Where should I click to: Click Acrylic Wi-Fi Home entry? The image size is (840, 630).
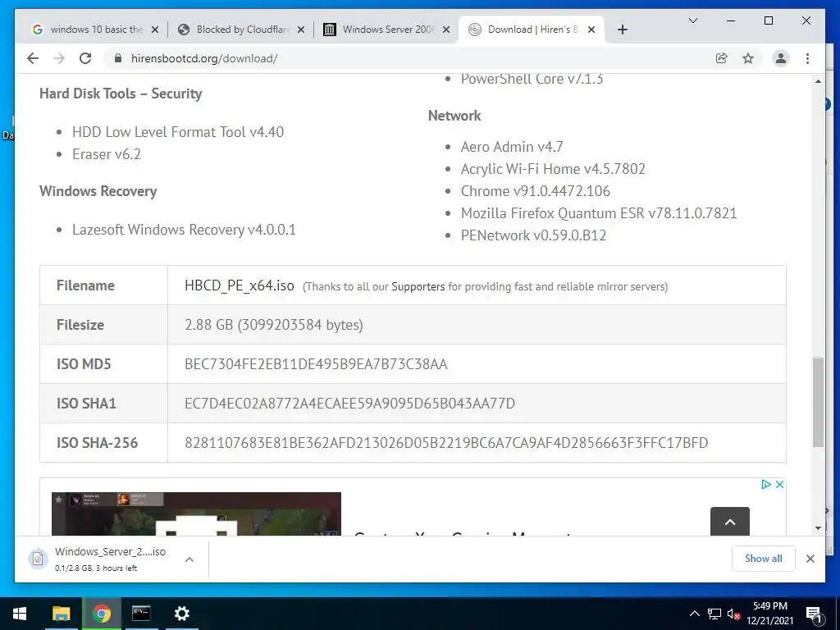click(553, 169)
